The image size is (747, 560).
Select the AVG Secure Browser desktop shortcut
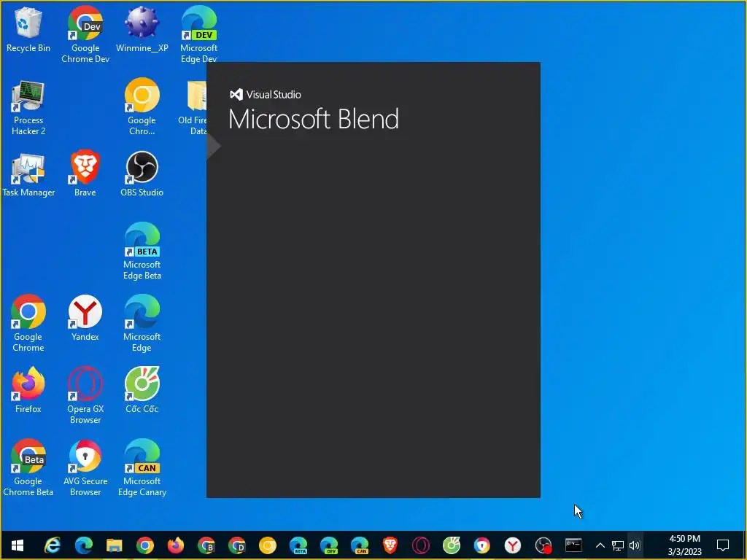(x=85, y=467)
